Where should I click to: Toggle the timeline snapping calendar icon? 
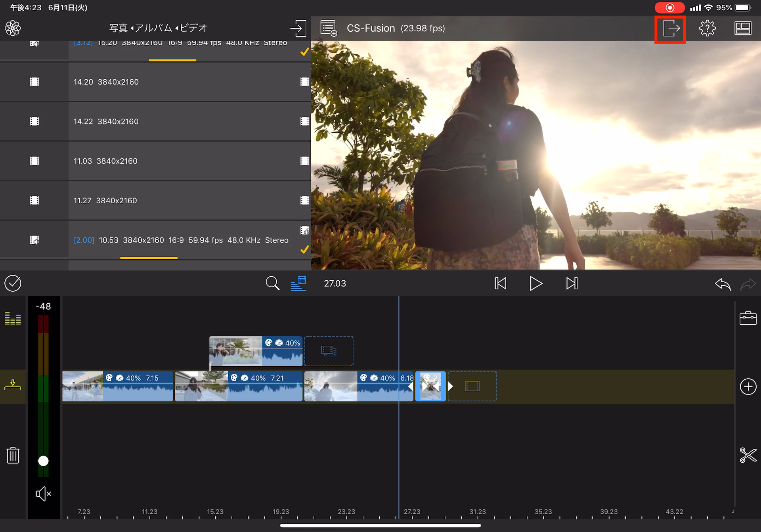298,283
